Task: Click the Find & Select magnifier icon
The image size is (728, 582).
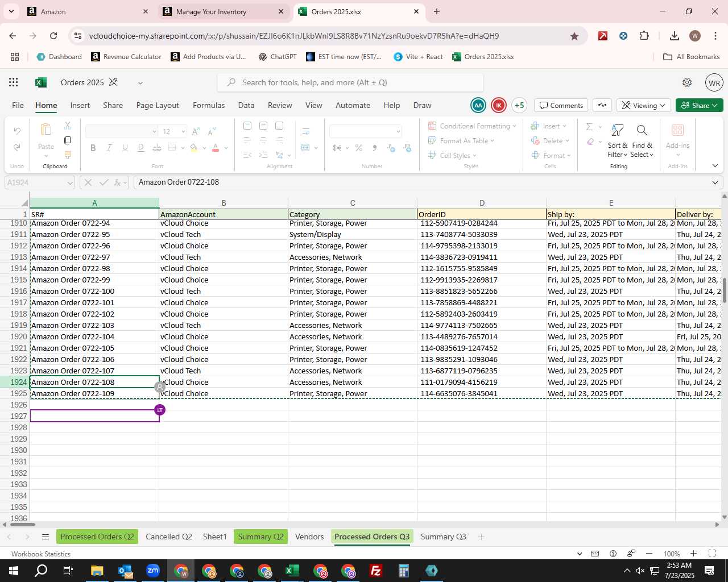Action: coord(642,131)
